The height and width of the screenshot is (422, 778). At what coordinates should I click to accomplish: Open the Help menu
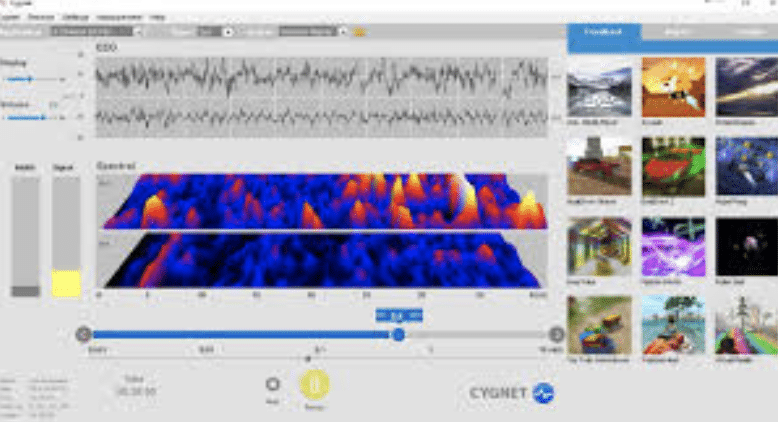[157, 18]
